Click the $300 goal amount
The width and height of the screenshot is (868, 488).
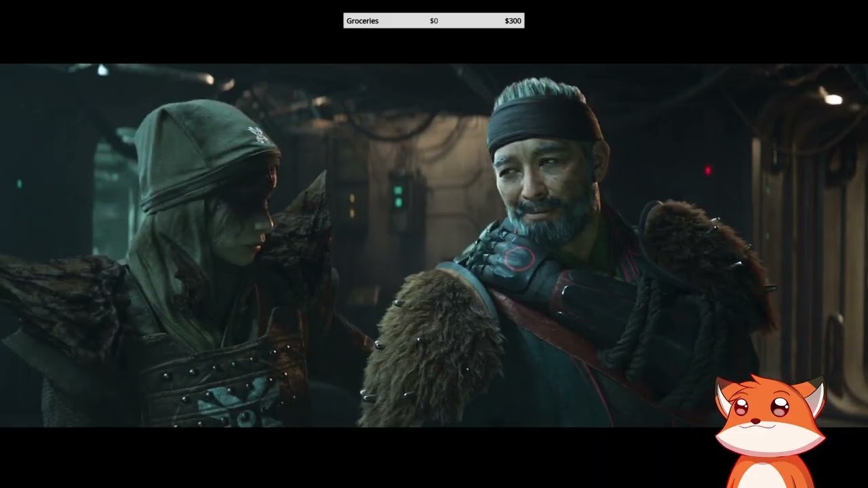click(513, 21)
